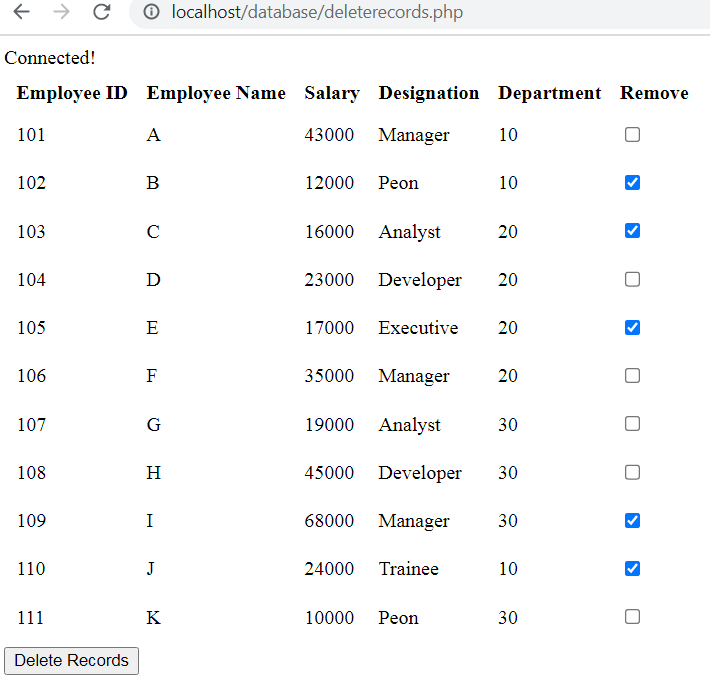The height and width of the screenshot is (682, 710).
Task: Click the Trainee designation cell
Action: (x=408, y=568)
